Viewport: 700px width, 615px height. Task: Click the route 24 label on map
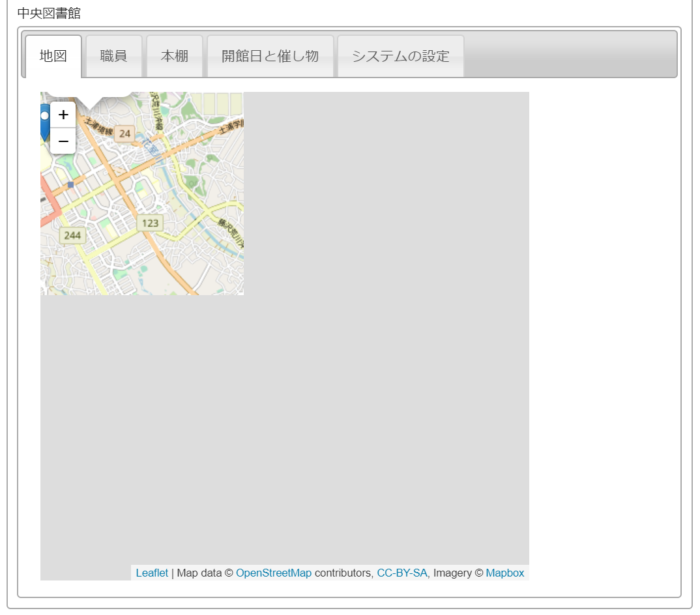click(124, 134)
